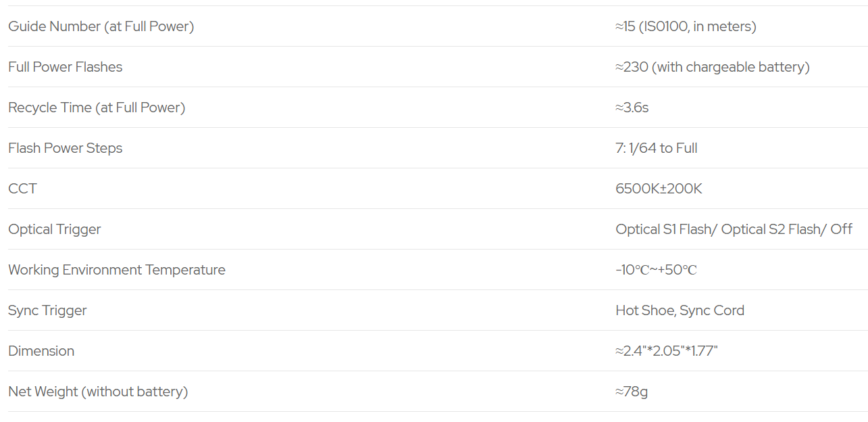Click the "Recycle Time (at Full Power)" label
The width and height of the screenshot is (868, 422).
[97, 108]
